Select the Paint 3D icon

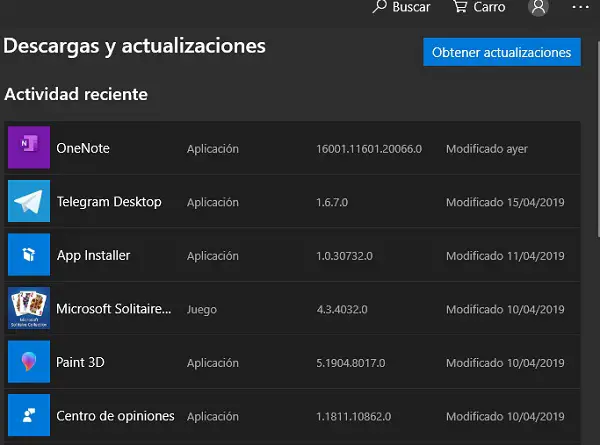tap(29, 362)
